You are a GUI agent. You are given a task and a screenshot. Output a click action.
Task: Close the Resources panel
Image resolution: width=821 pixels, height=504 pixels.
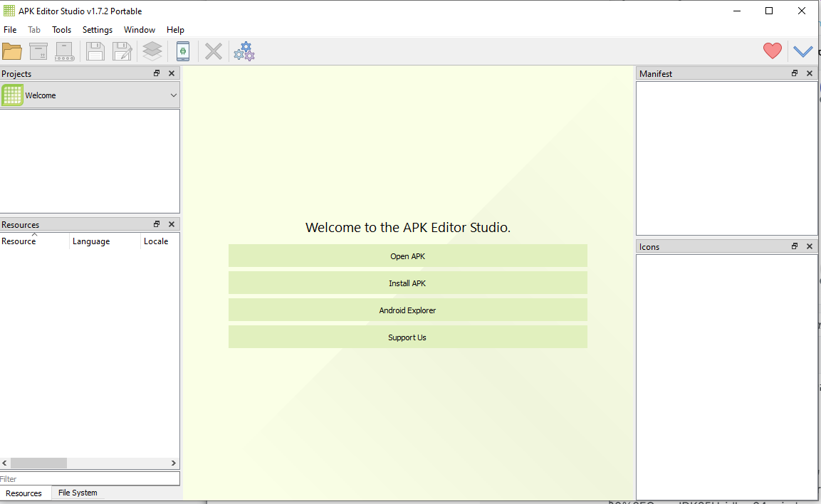pos(172,224)
